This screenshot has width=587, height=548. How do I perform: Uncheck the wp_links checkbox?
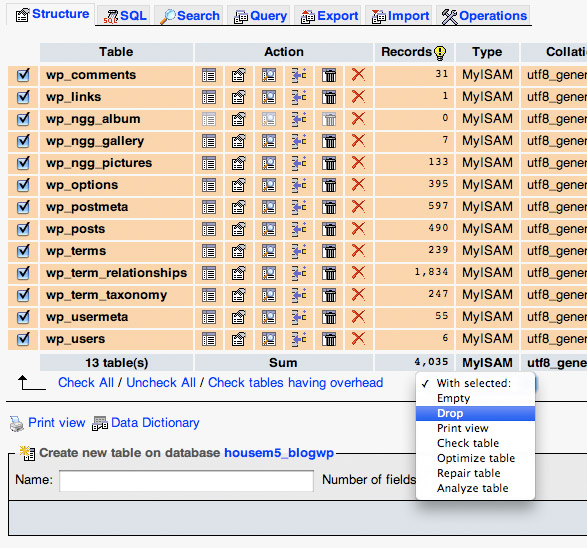pyautogui.click(x=23, y=97)
